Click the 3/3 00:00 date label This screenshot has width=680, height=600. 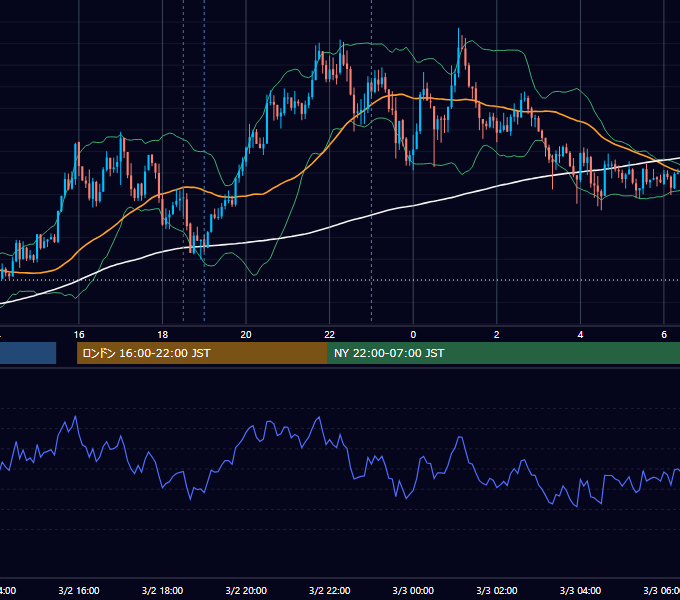[413, 590]
